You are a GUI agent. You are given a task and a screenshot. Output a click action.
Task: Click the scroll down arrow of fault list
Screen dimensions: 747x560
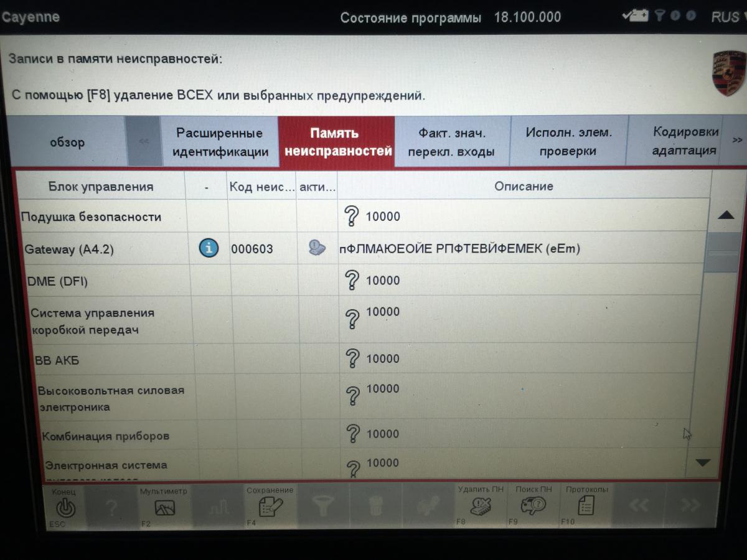[703, 462]
